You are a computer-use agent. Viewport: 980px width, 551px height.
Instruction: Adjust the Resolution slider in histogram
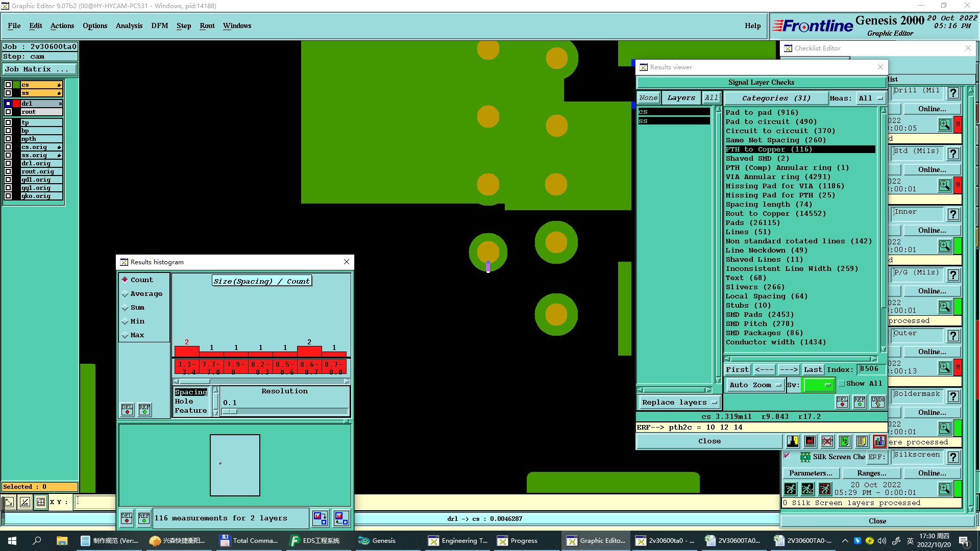231,411
